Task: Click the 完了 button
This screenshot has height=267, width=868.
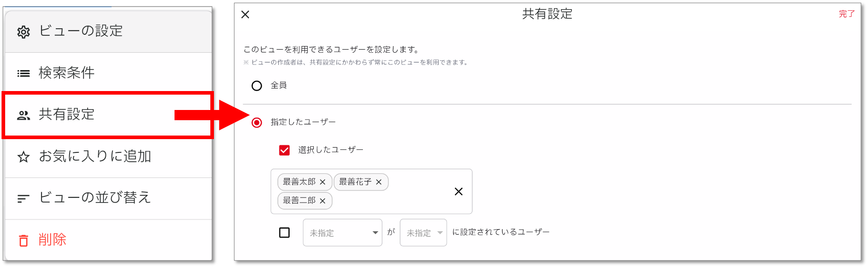Action: 847,14
